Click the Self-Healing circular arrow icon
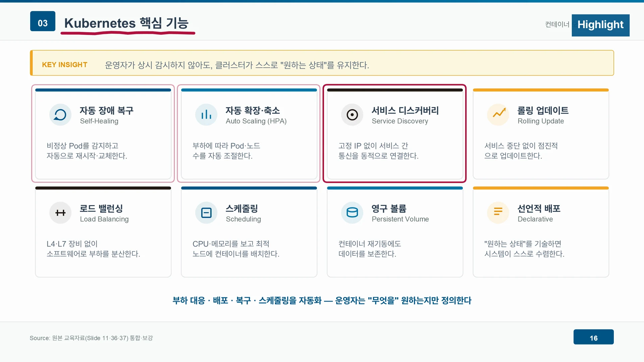 point(60,115)
